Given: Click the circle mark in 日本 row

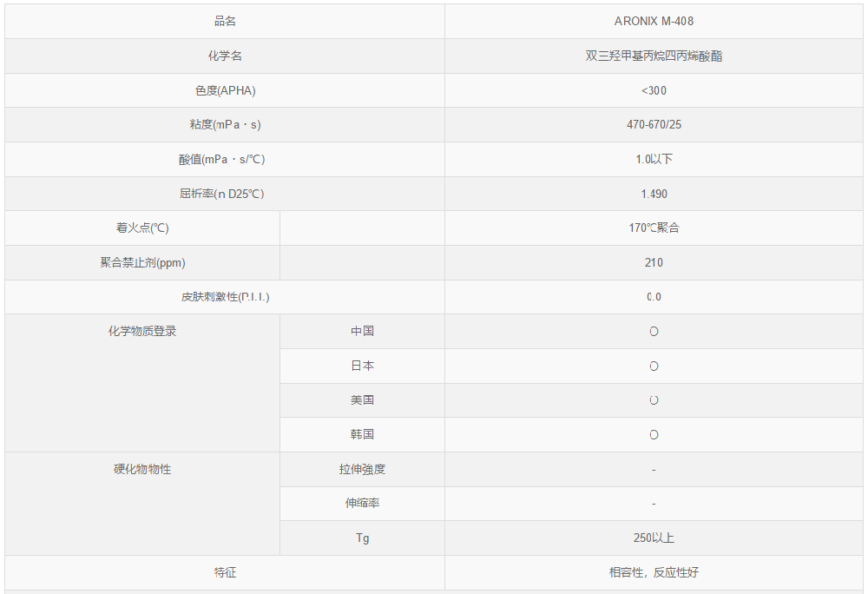Looking at the screenshot, I should point(654,366).
